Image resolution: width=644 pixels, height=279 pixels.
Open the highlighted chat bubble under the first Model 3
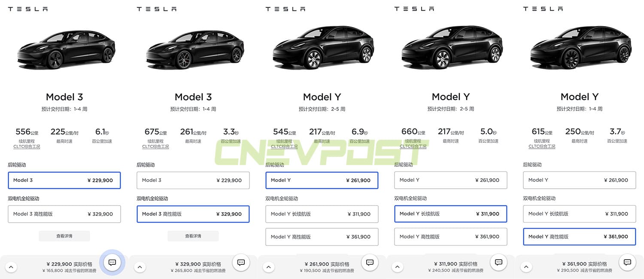(112, 262)
